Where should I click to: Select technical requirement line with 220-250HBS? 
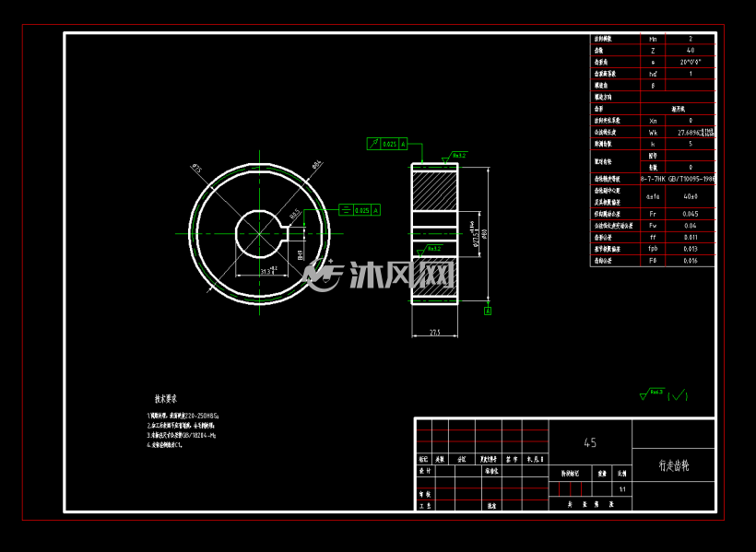[x=183, y=416]
